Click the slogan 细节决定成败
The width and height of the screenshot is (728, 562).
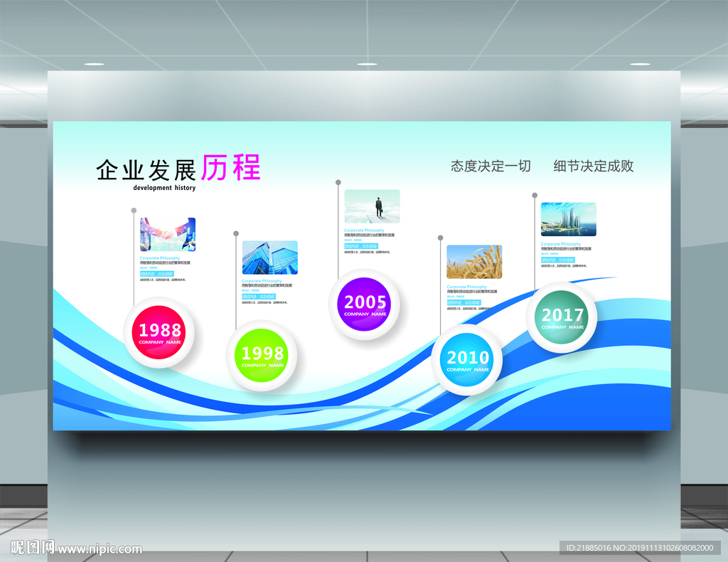point(594,166)
